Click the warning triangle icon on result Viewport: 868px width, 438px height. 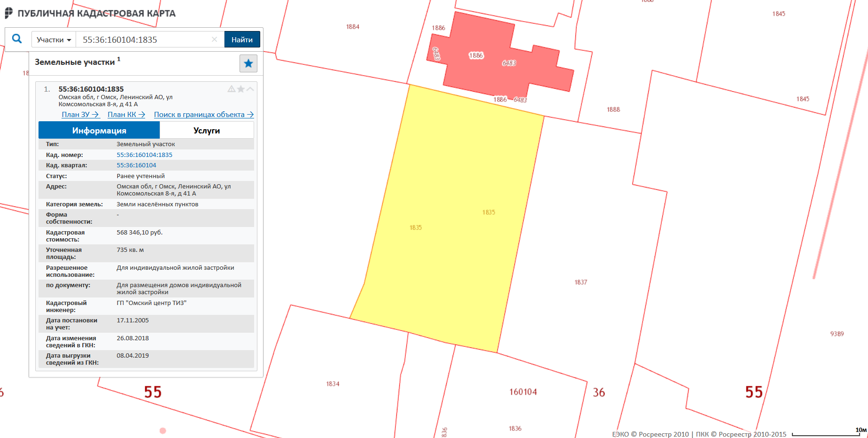click(x=231, y=89)
